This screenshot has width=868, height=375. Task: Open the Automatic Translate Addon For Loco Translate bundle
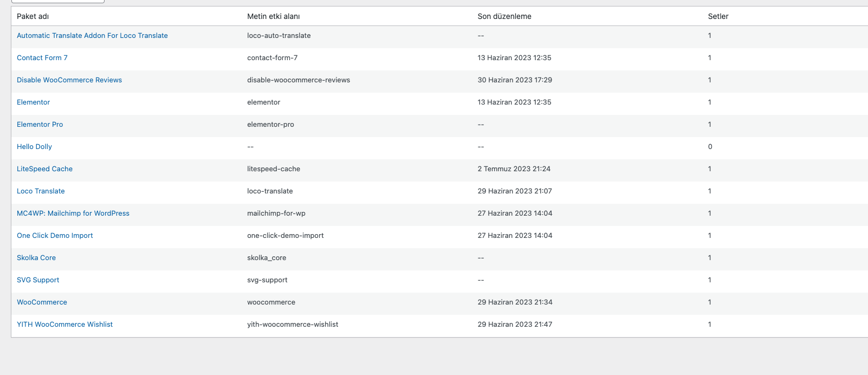click(x=92, y=36)
